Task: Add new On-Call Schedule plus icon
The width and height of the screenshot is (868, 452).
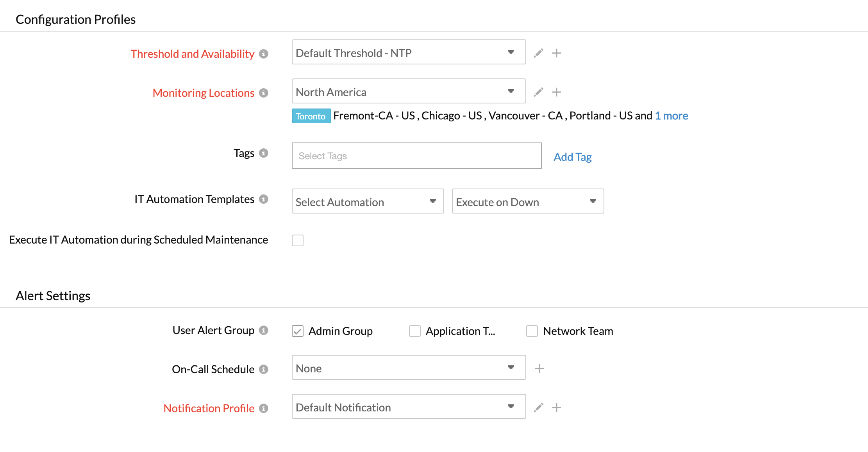Action: (x=539, y=368)
